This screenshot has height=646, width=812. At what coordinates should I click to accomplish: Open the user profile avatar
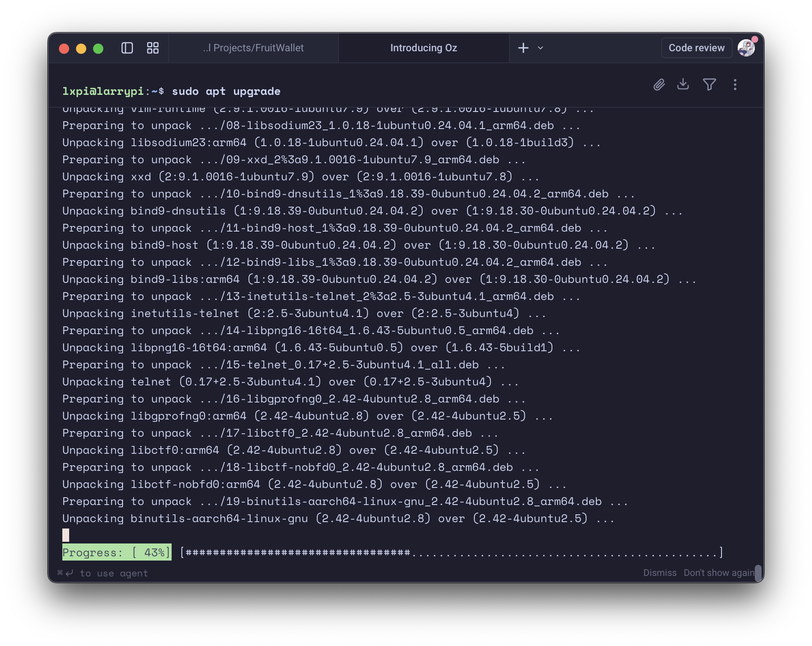point(746,48)
